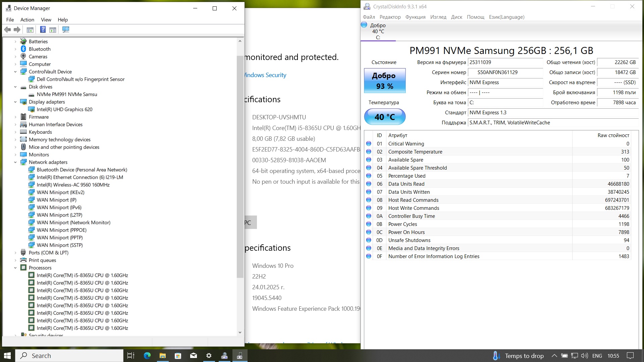Click the ENG language indicator
The image size is (644, 362).
(597, 356)
